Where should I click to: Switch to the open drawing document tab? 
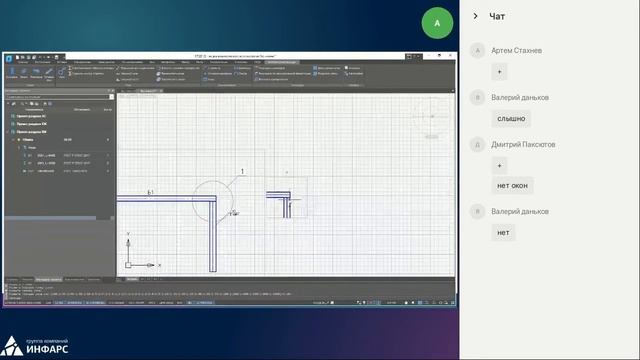pyautogui.click(x=149, y=91)
